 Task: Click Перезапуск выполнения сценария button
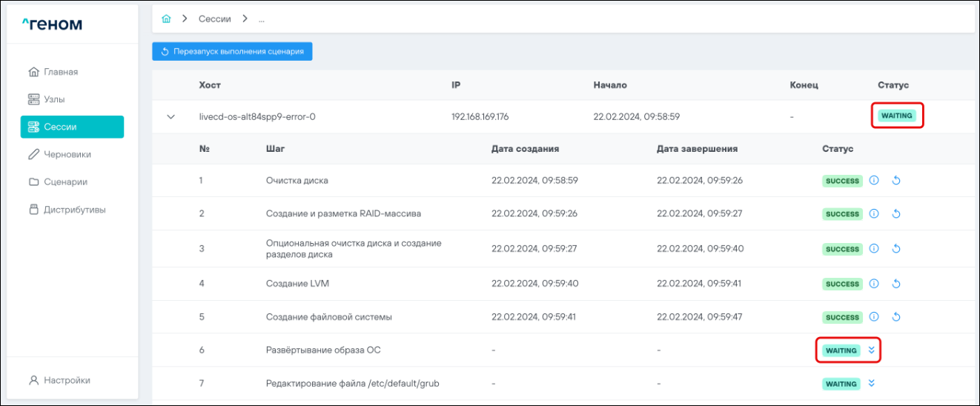point(232,51)
